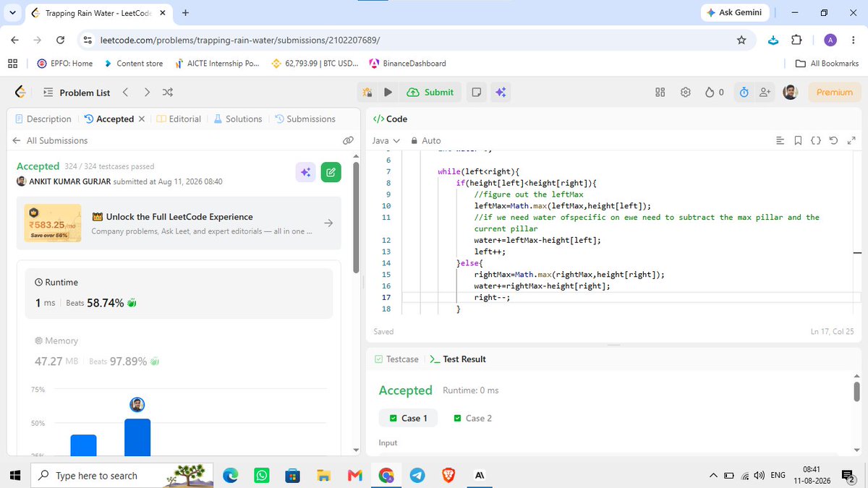The width and height of the screenshot is (868, 488).
Task: Format code with the braces icon
Action: click(x=816, y=140)
